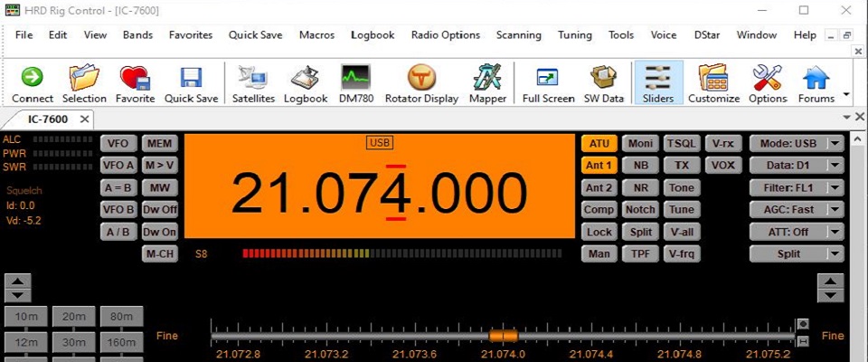Open the Rotator Display
868x362 pixels.
point(421,83)
